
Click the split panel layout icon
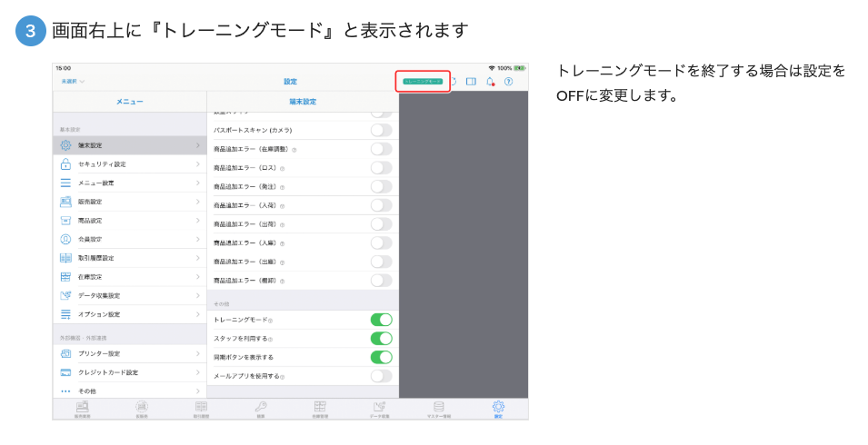(472, 82)
